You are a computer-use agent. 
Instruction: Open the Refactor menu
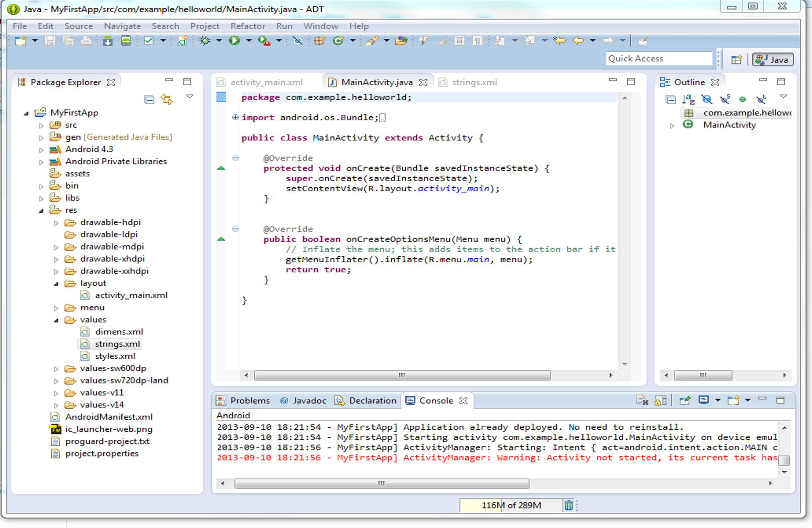tap(247, 26)
